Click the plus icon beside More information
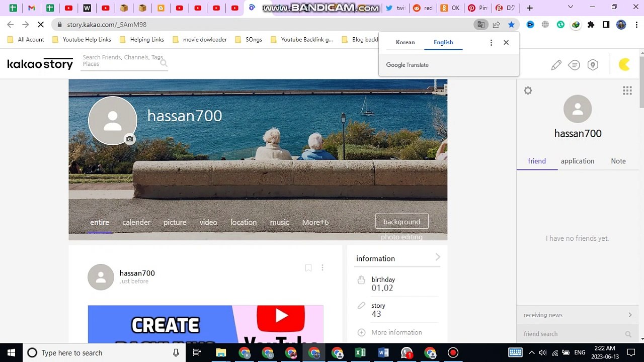644x362 pixels. click(361, 332)
